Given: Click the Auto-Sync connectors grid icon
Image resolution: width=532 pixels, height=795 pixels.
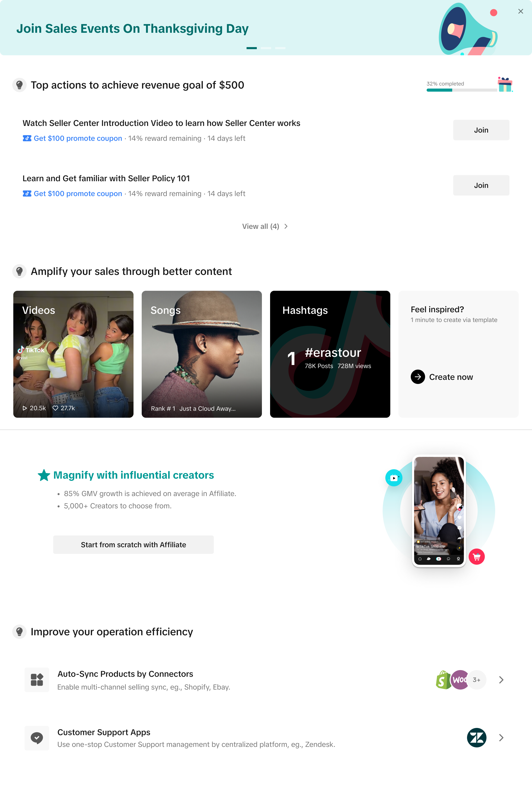Looking at the screenshot, I should [37, 680].
